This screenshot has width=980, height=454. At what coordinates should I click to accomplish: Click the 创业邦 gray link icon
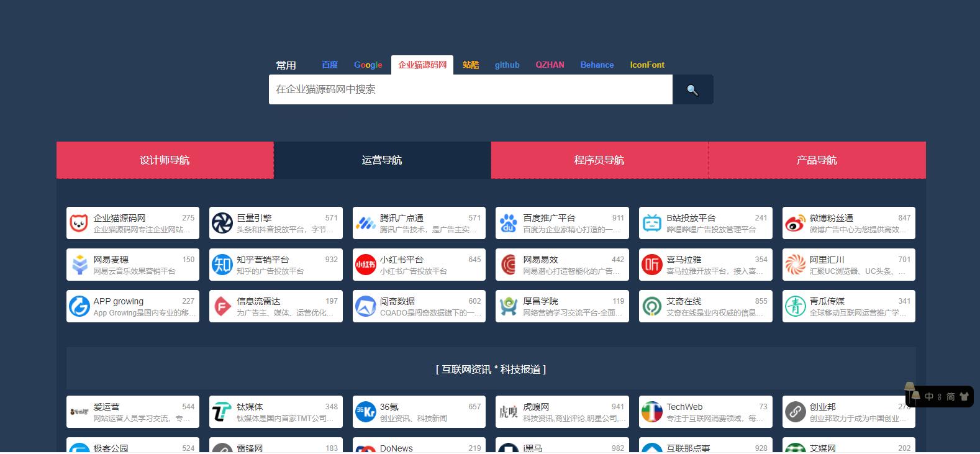click(795, 412)
